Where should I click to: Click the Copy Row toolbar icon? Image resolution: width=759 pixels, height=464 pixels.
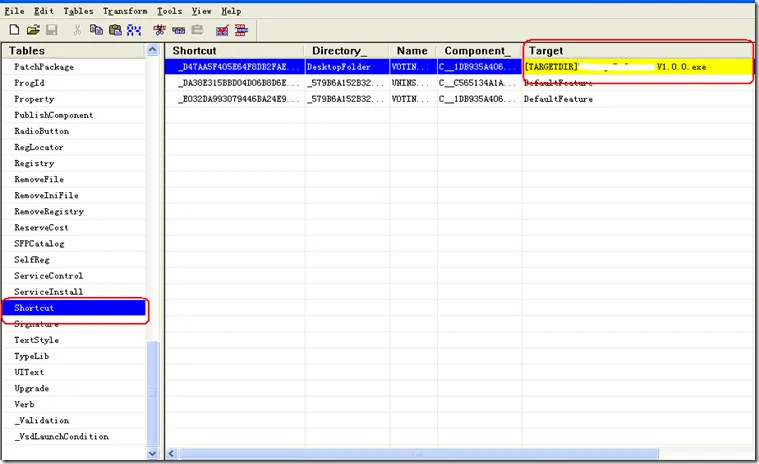point(179,29)
